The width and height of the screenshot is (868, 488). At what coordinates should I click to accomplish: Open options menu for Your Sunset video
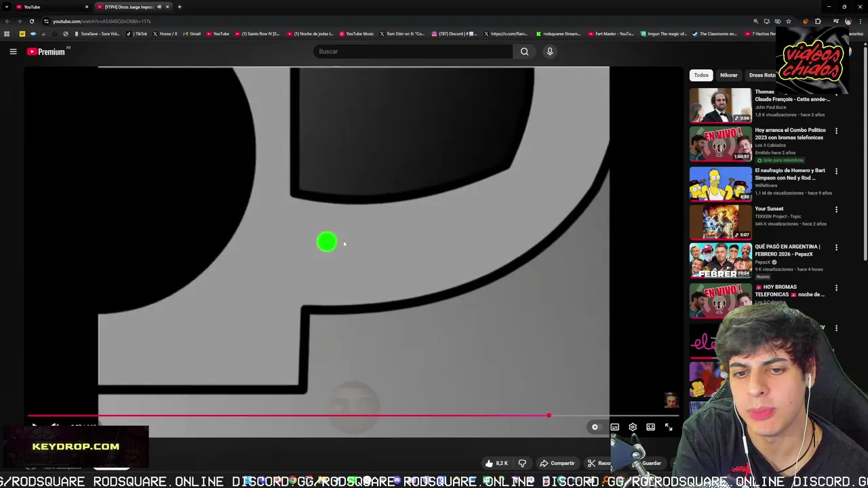[x=836, y=209]
